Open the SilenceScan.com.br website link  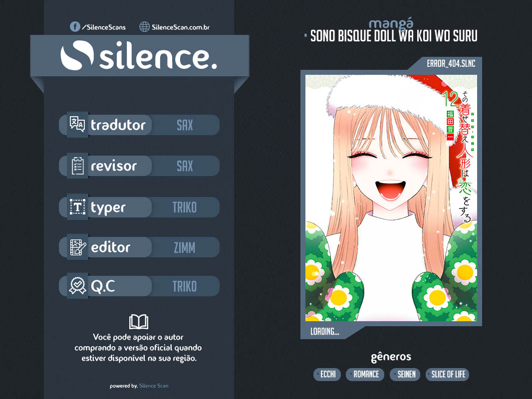(181, 27)
